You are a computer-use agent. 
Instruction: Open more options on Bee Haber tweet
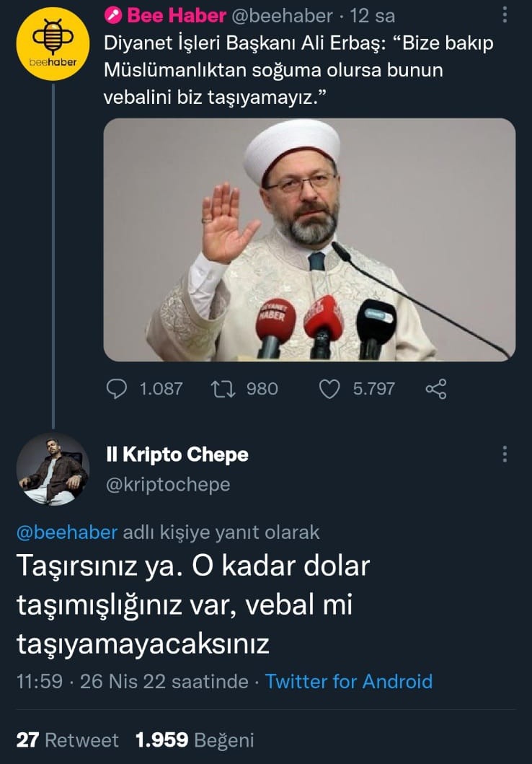pyautogui.click(x=505, y=16)
